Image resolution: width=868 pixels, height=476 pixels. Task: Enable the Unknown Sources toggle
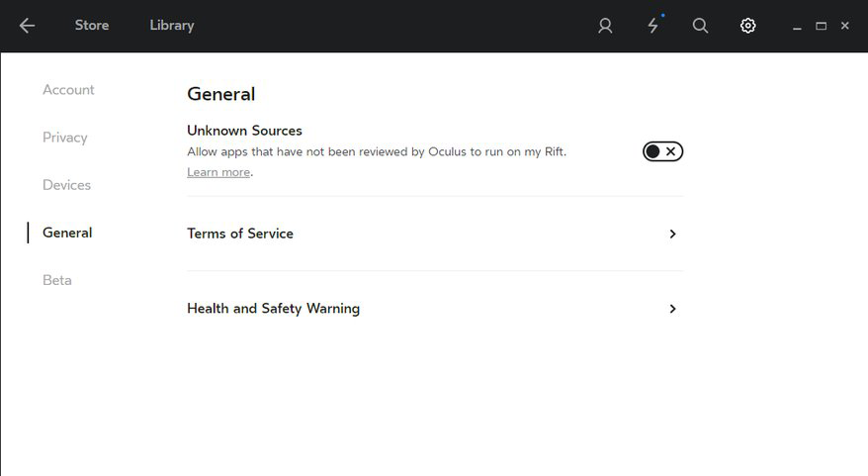[662, 151]
